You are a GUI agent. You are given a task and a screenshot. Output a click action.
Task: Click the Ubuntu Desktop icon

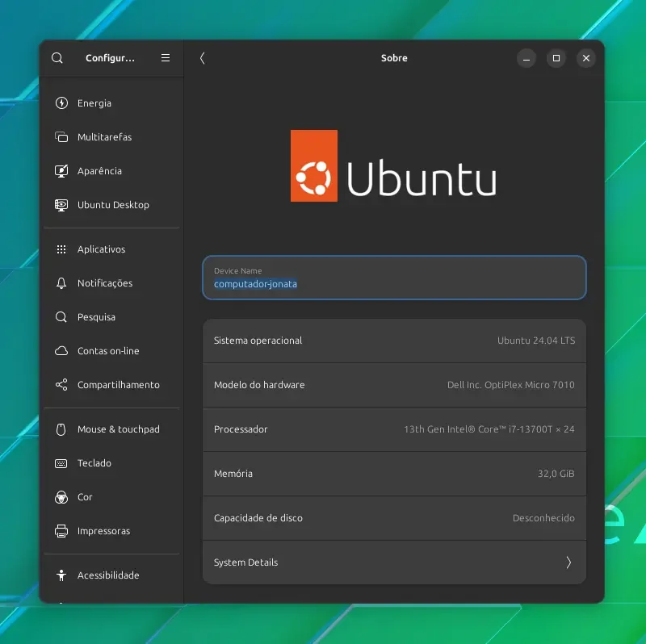coord(61,205)
